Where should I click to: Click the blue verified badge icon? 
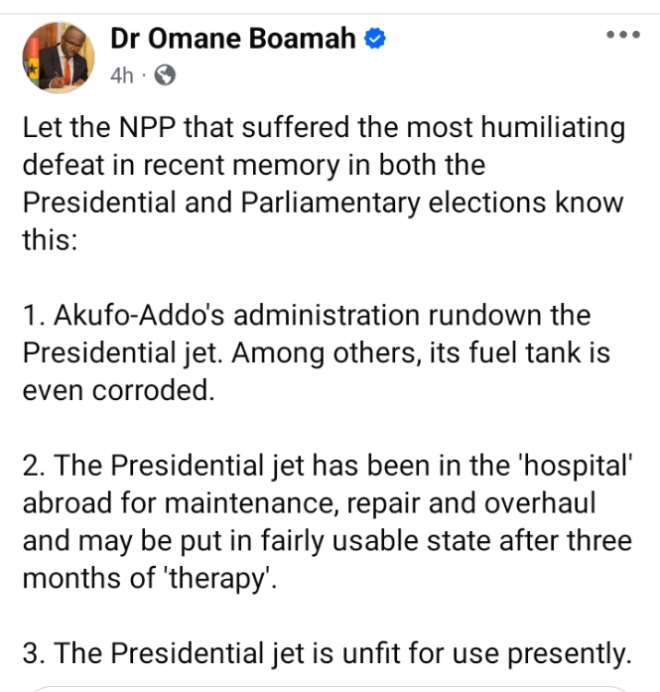point(374,38)
